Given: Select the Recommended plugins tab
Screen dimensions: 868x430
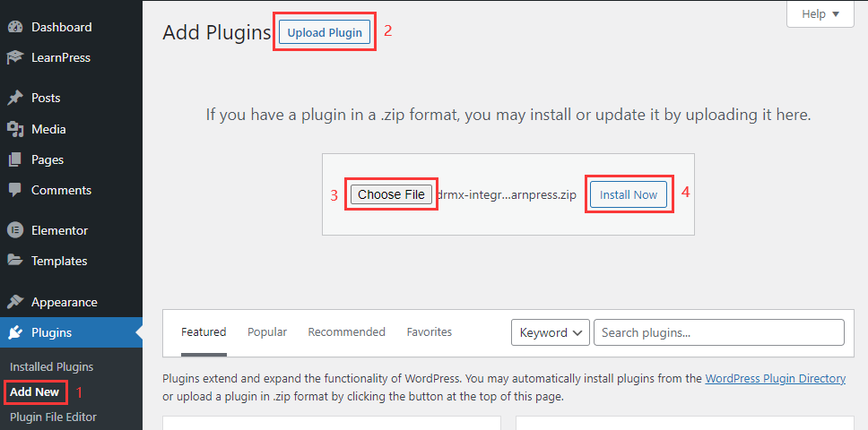Looking at the screenshot, I should point(346,331).
